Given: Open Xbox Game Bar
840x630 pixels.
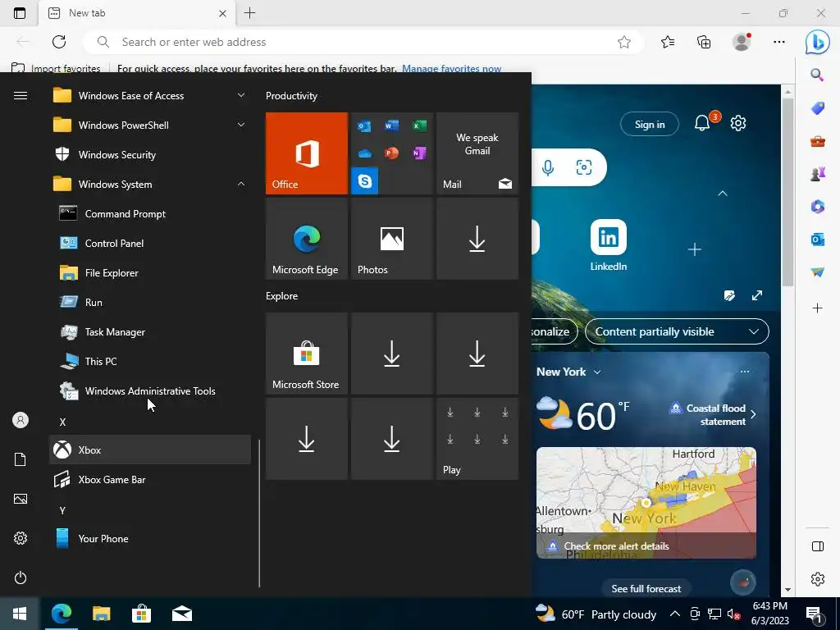Looking at the screenshot, I should (x=150, y=479).
